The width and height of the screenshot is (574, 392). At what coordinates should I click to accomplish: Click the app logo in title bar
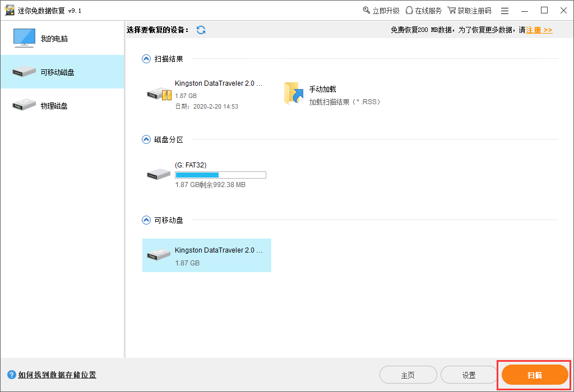coord(10,10)
